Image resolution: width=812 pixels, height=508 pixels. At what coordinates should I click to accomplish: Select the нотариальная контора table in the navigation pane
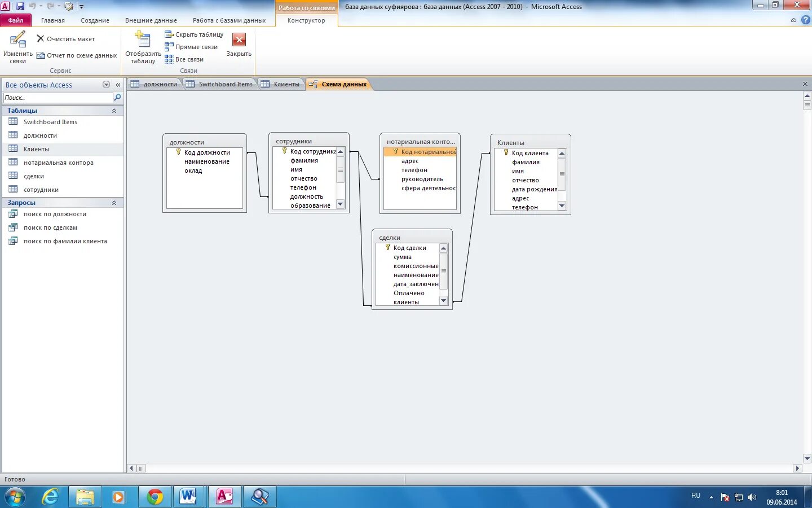tap(63, 163)
